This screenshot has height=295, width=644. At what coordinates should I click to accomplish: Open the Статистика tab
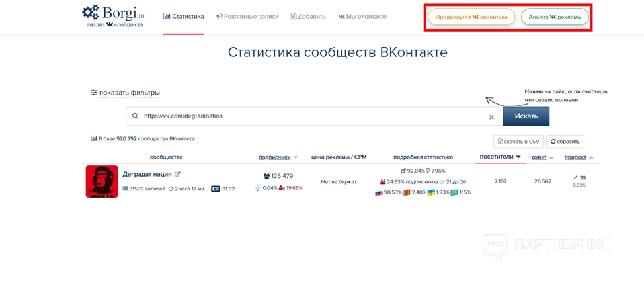[x=183, y=17]
